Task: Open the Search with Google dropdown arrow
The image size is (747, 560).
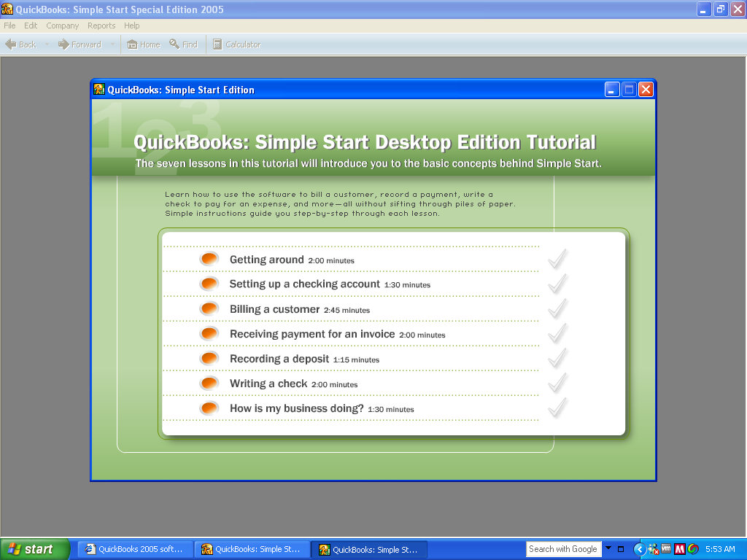Action: click(x=608, y=548)
